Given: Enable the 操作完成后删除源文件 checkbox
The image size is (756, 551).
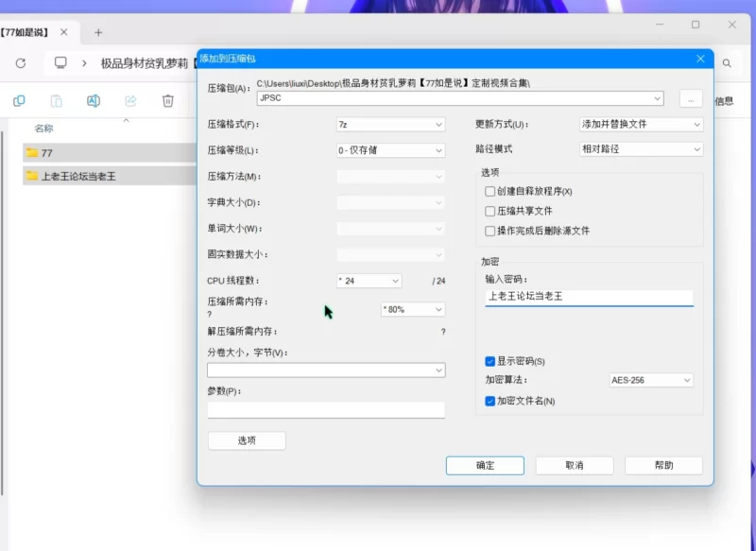Looking at the screenshot, I should (490, 231).
